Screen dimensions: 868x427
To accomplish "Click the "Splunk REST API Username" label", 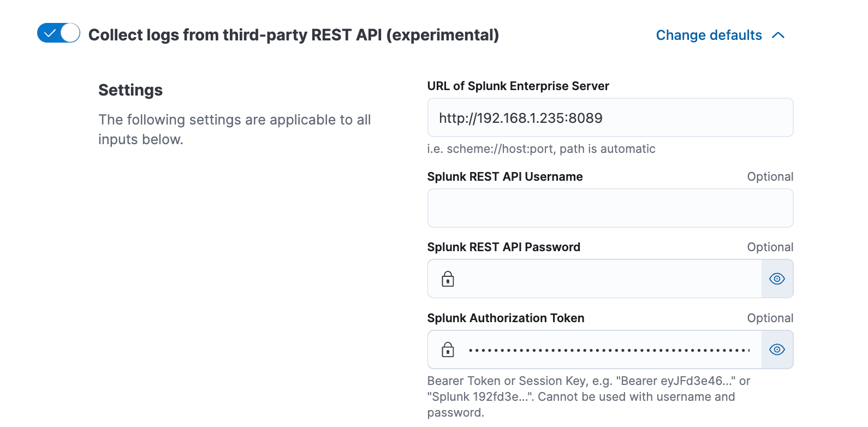I will coord(505,176).
